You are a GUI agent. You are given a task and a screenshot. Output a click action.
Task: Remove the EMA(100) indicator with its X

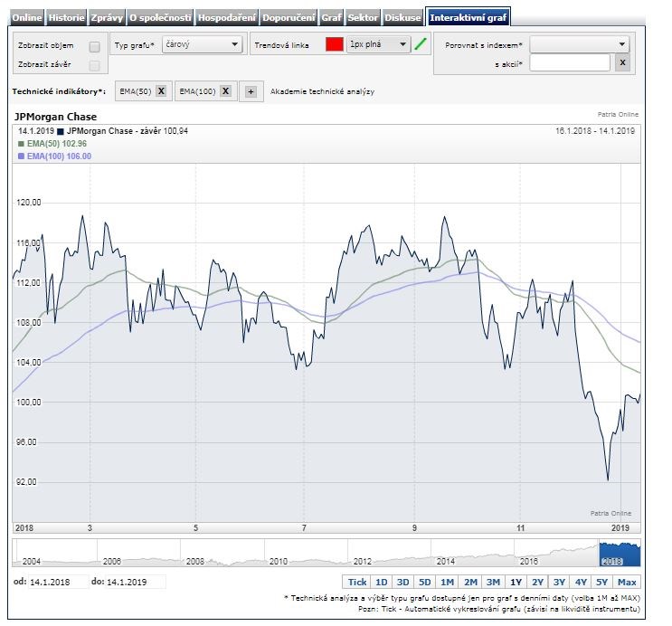click(x=225, y=91)
